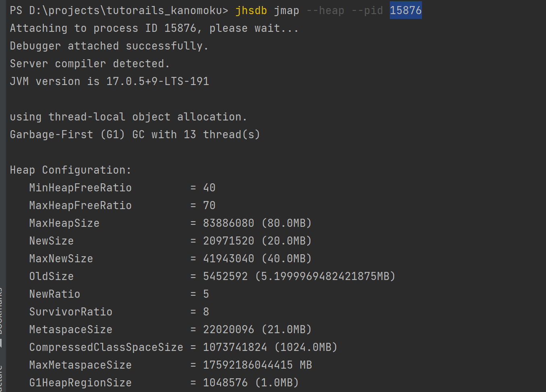Click the value 1048576 (1.0MB)
The height and width of the screenshot is (392, 546).
click(x=251, y=383)
